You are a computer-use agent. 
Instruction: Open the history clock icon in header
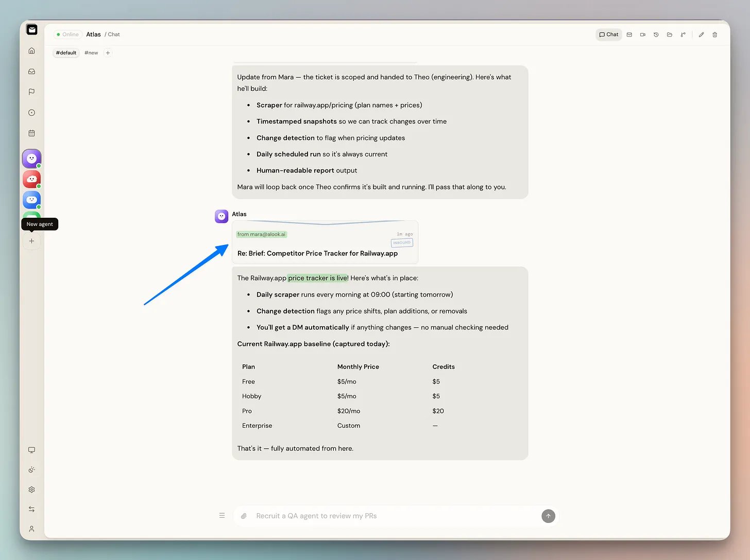point(656,34)
